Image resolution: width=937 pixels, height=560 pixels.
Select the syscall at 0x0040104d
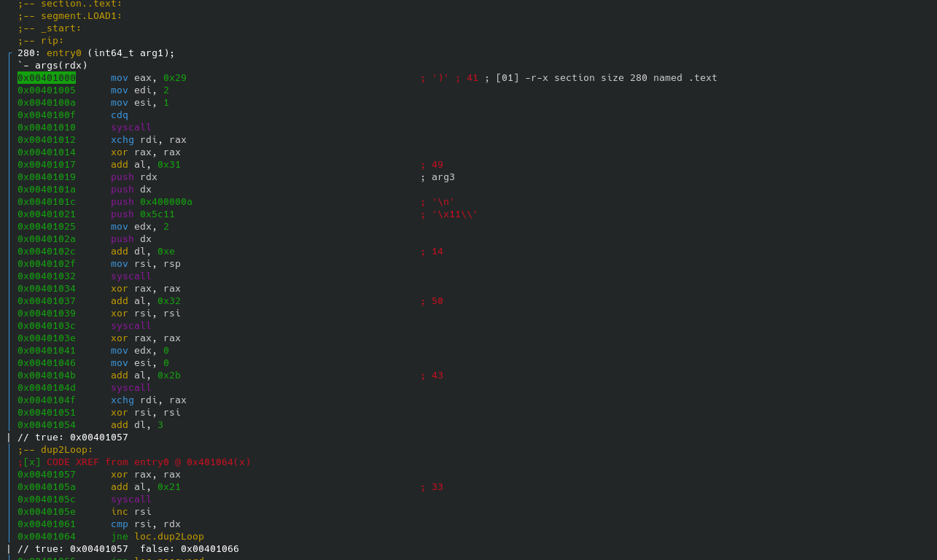(131, 387)
